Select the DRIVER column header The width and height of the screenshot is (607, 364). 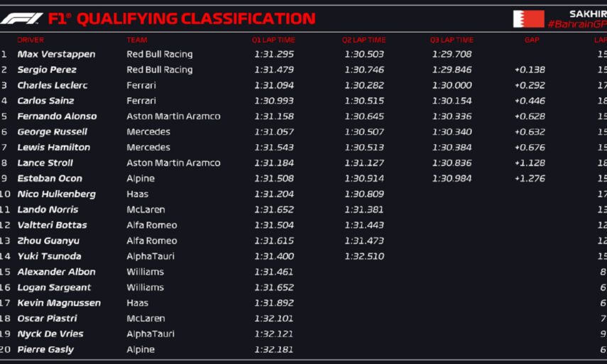(31, 40)
